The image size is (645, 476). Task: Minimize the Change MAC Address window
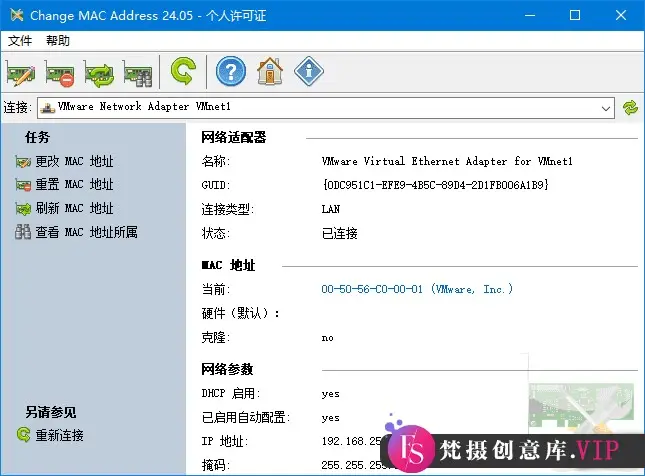tap(530, 15)
